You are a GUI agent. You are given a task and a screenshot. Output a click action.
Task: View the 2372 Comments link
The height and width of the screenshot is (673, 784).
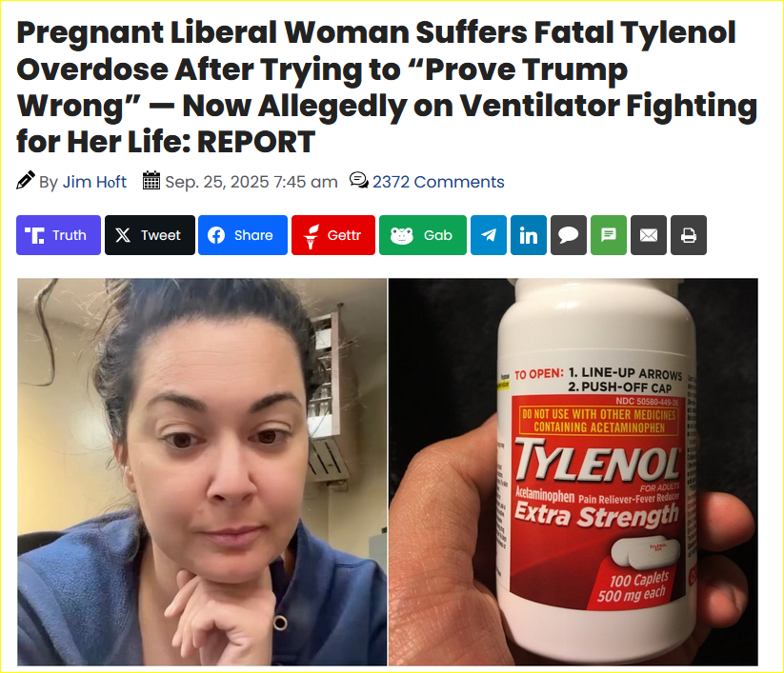(x=438, y=182)
